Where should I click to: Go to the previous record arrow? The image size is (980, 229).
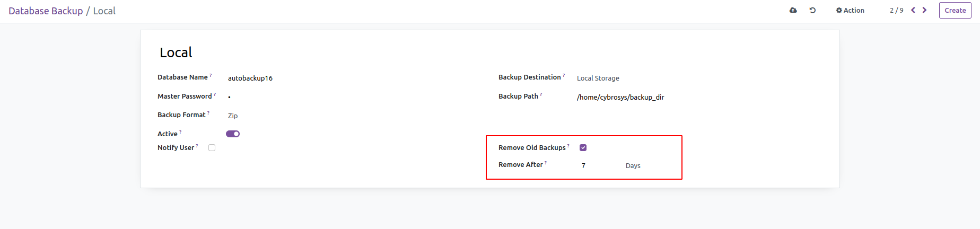point(913,10)
